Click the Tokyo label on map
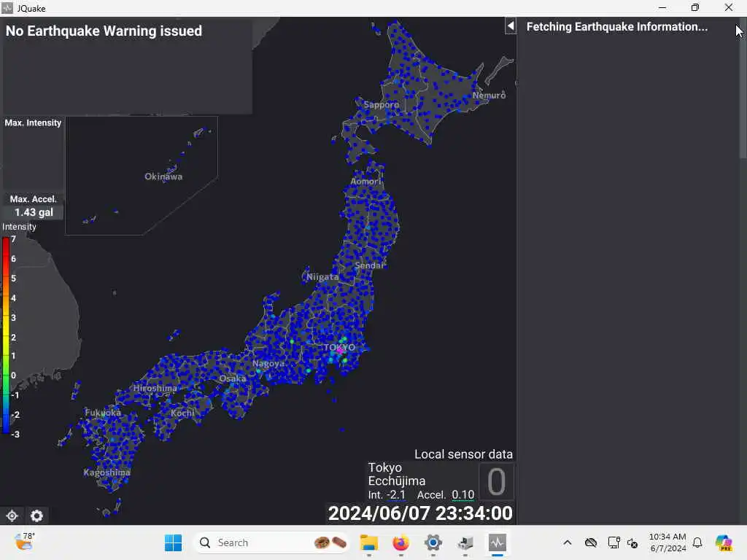 (x=339, y=347)
